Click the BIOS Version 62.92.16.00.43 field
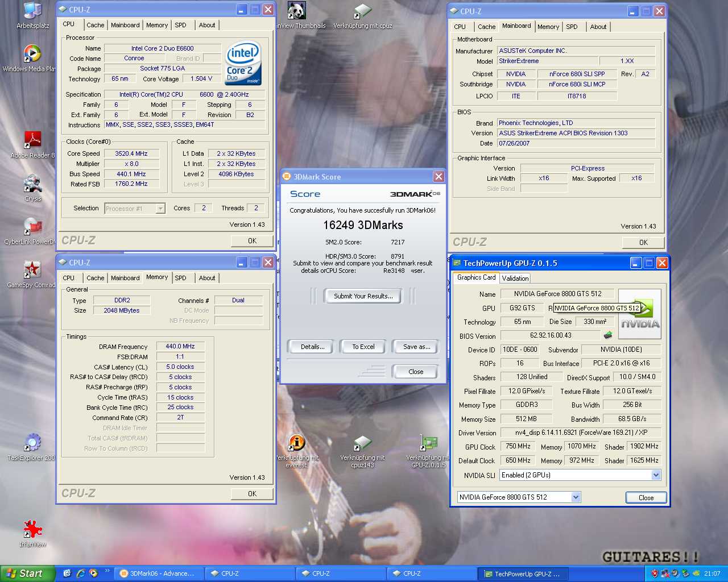Screen dimensions: 728x582 (x=551, y=335)
